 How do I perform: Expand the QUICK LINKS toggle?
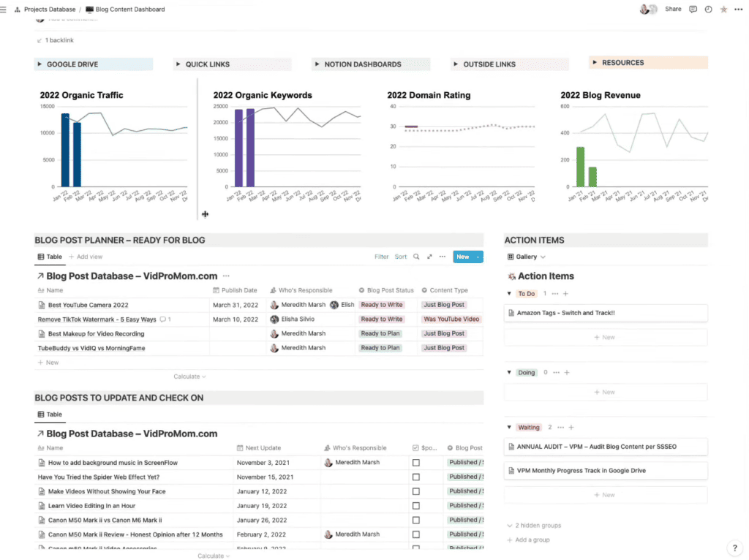pyautogui.click(x=178, y=64)
